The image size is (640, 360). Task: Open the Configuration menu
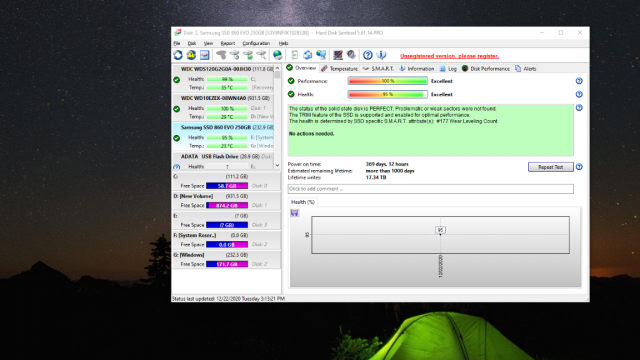(x=256, y=43)
